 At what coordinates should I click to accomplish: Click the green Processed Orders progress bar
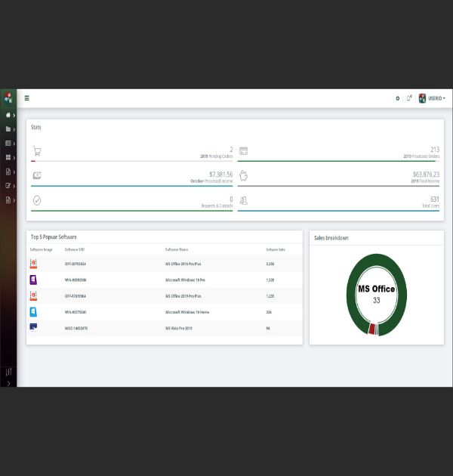click(336, 161)
